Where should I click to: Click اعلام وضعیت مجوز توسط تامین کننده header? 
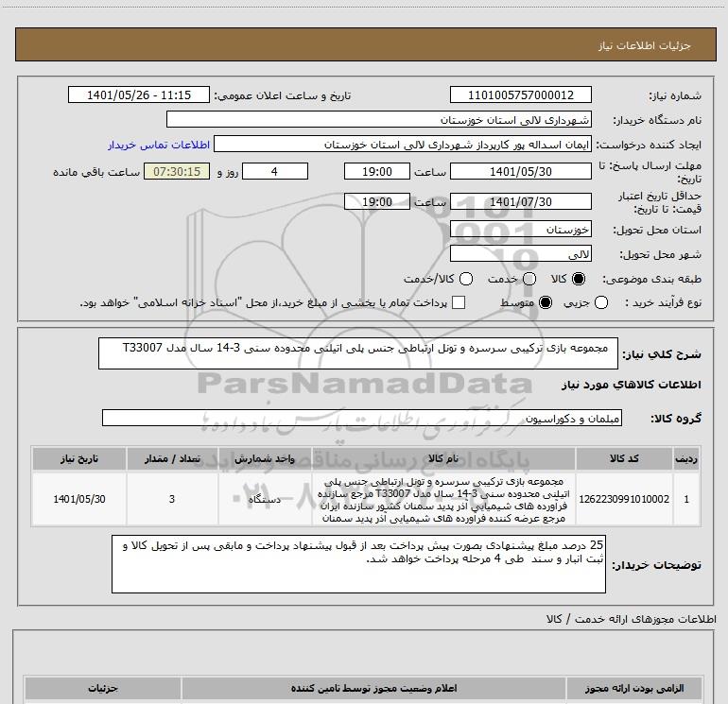click(x=373, y=688)
